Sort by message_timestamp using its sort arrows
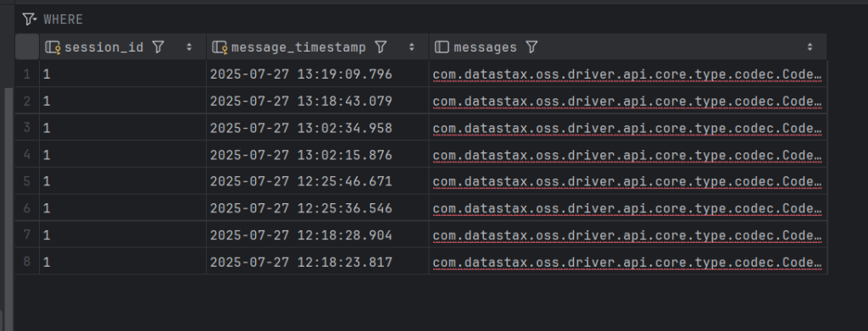The height and width of the screenshot is (331, 868). 411,47
